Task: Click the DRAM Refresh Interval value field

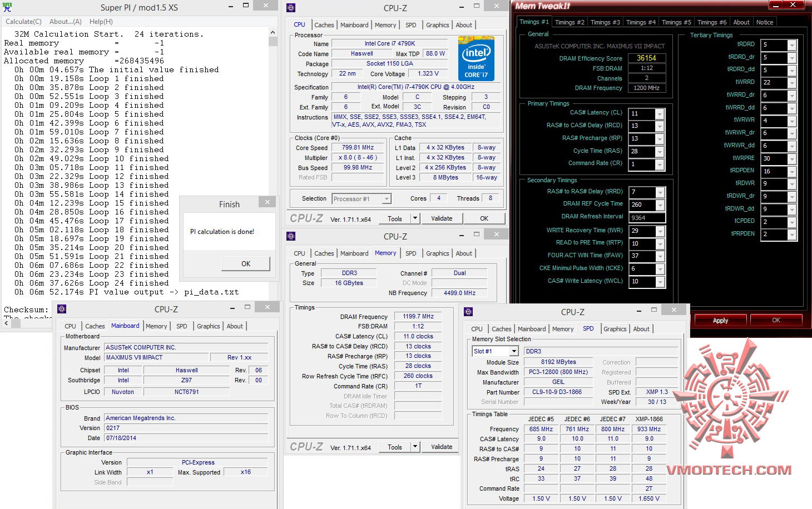Action: pyautogui.click(x=646, y=218)
